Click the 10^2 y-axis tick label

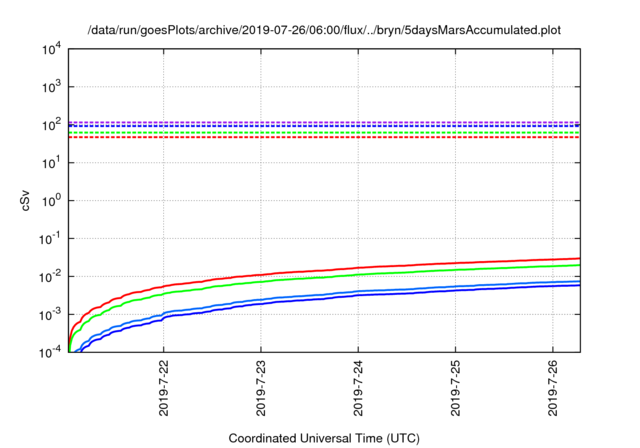pos(52,125)
